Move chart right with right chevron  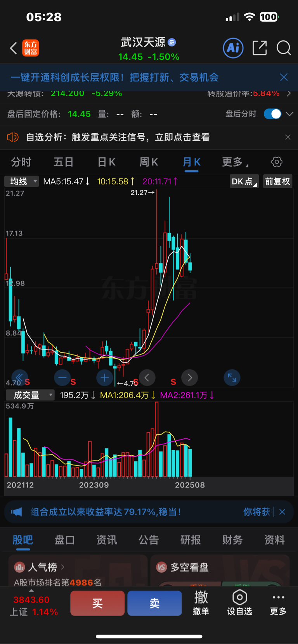190,377
